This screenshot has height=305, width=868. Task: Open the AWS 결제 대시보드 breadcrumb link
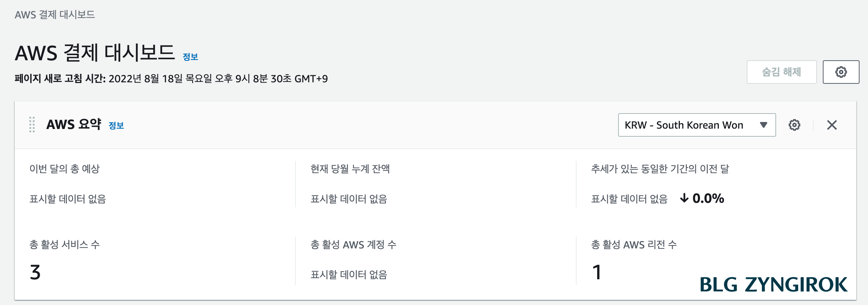pos(54,15)
